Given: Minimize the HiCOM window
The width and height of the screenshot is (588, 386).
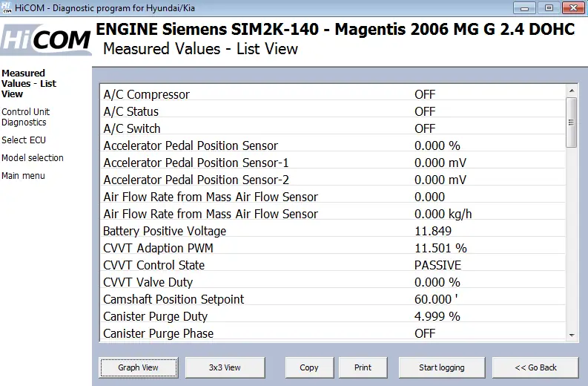Looking at the screenshot, I should [x=524, y=8].
